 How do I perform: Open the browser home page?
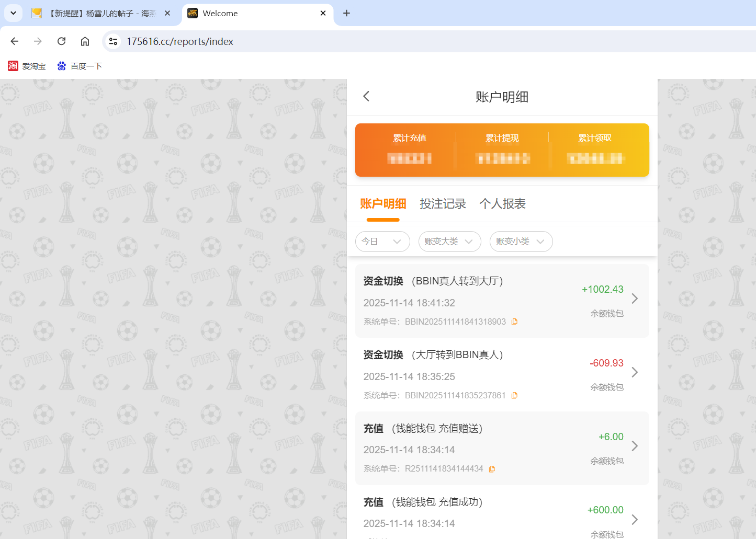tap(85, 41)
